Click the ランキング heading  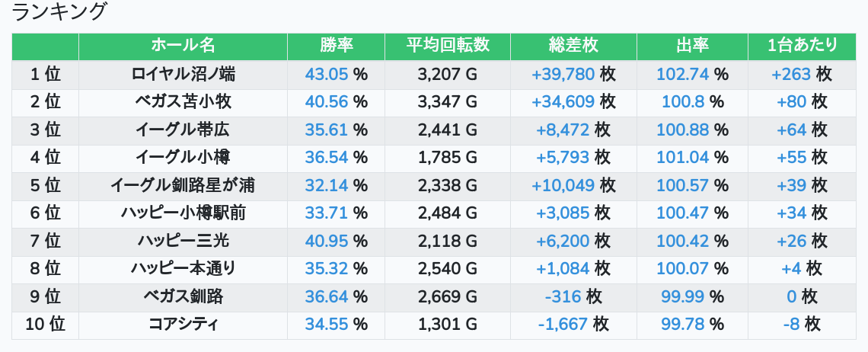point(59,12)
